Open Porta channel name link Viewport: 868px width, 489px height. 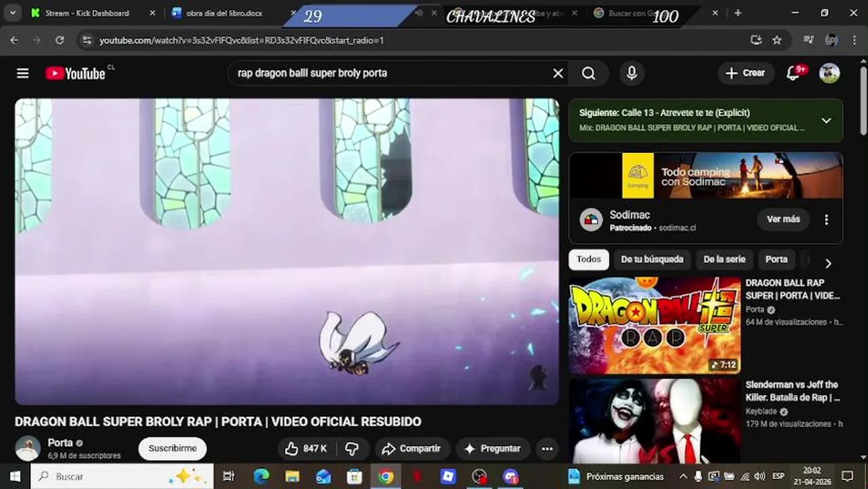(60, 443)
